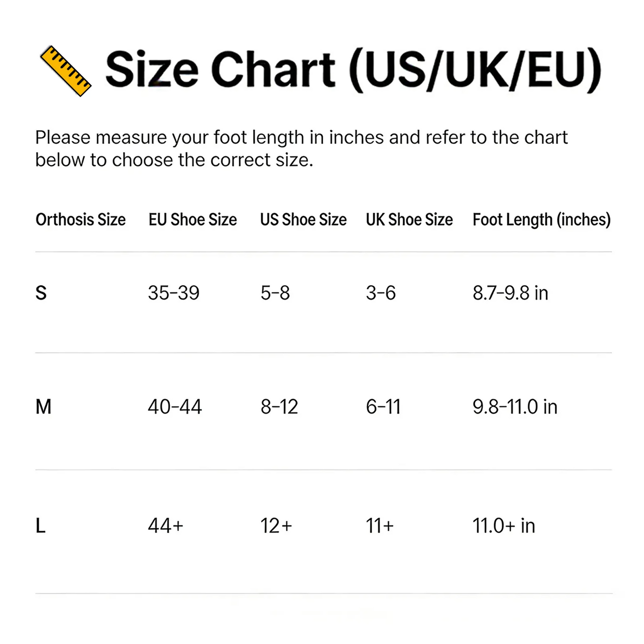This screenshot has width=644, height=644.
Task: Select the Foot Length (inches) header
Action: [x=541, y=220]
